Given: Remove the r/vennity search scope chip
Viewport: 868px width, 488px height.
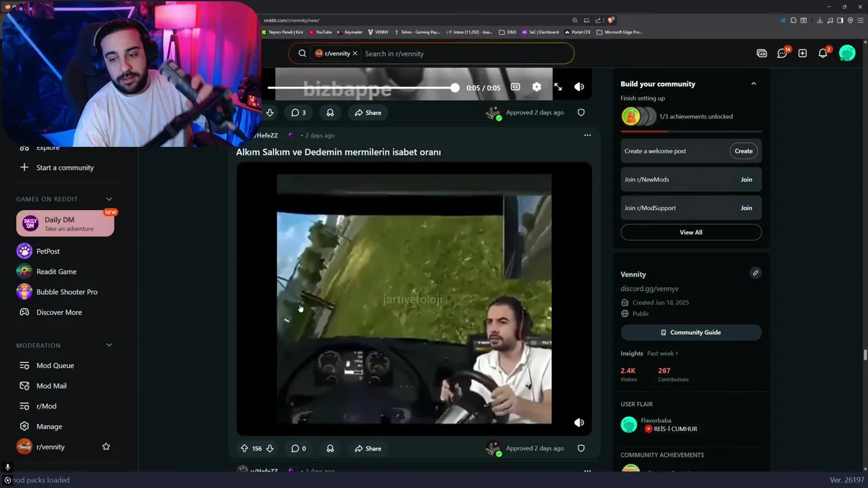Looking at the screenshot, I should click(355, 54).
